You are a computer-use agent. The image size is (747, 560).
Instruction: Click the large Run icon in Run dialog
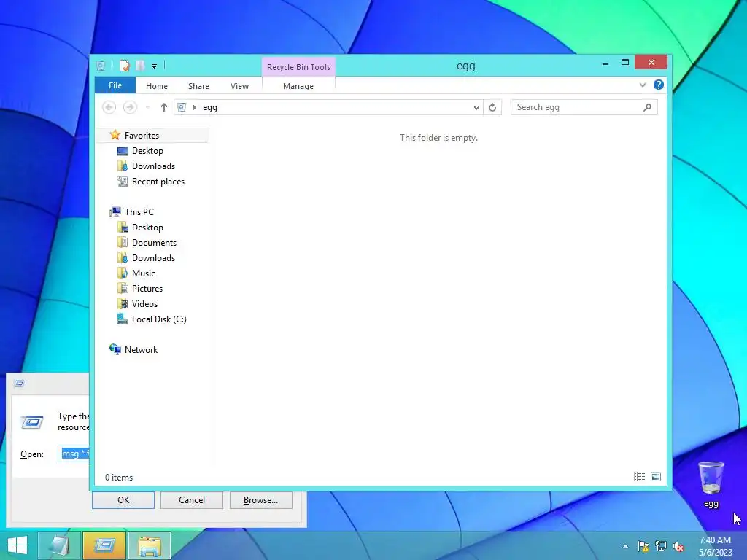tap(32, 421)
